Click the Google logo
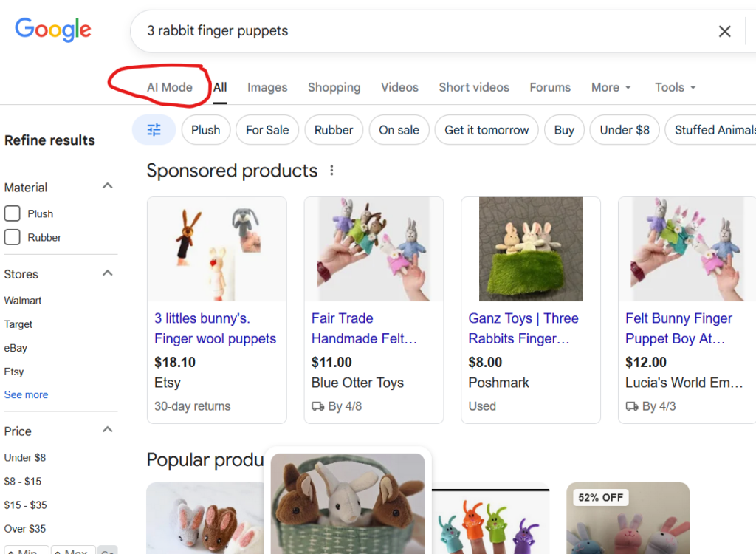This screenshot has height=554, width=756. pos(52,30)
